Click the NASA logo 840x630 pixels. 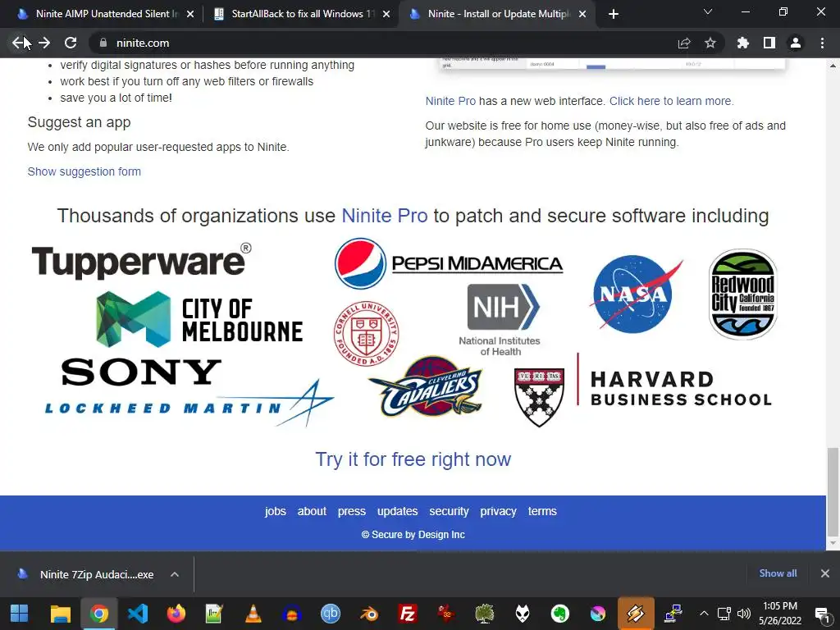pos(636,294)
